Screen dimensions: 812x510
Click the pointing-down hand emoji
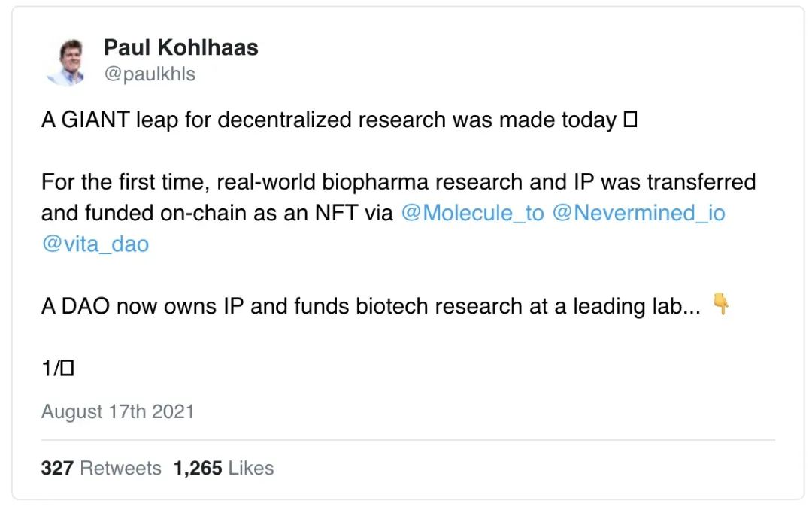[x=721, y=304]
